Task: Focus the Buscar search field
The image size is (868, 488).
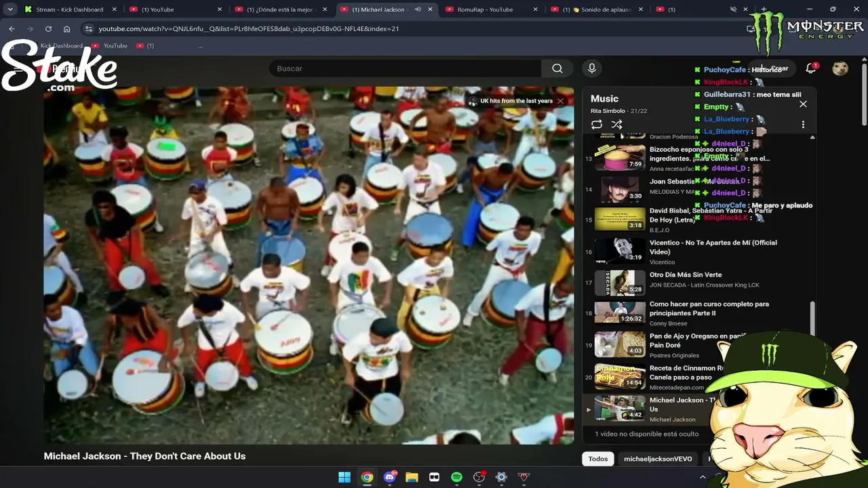Action: pyautogui.click(x=405, y=68)
